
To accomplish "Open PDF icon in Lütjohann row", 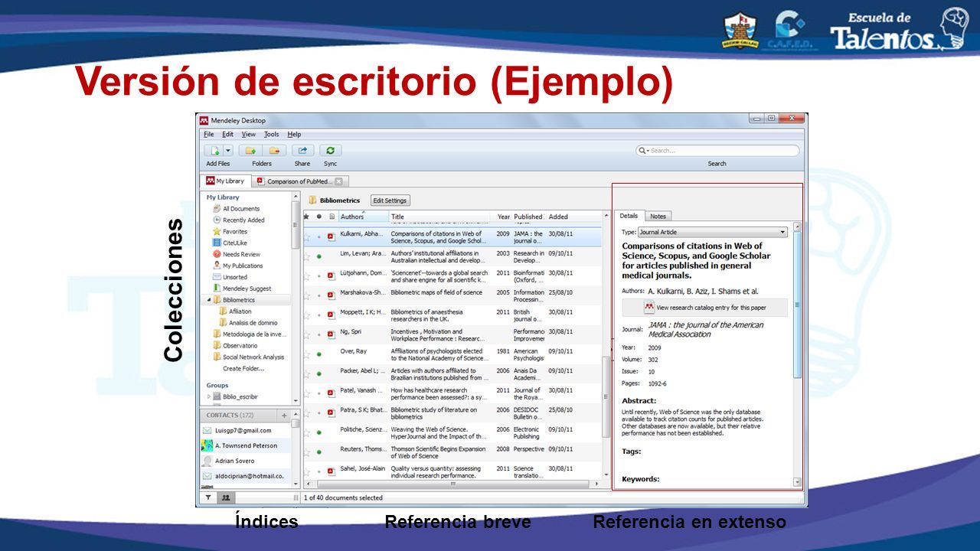I will (x=332, y=276).
